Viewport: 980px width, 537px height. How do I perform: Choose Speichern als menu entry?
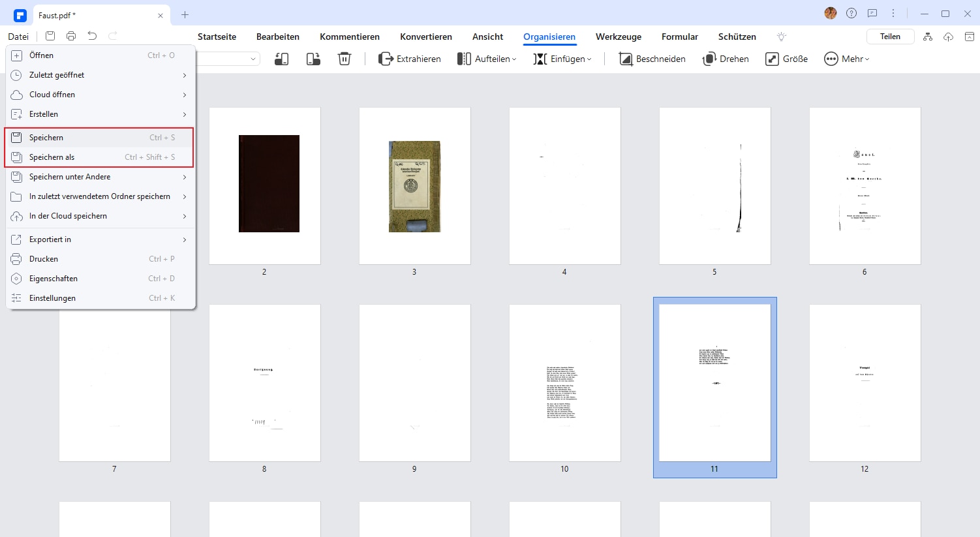click(100, 157)
